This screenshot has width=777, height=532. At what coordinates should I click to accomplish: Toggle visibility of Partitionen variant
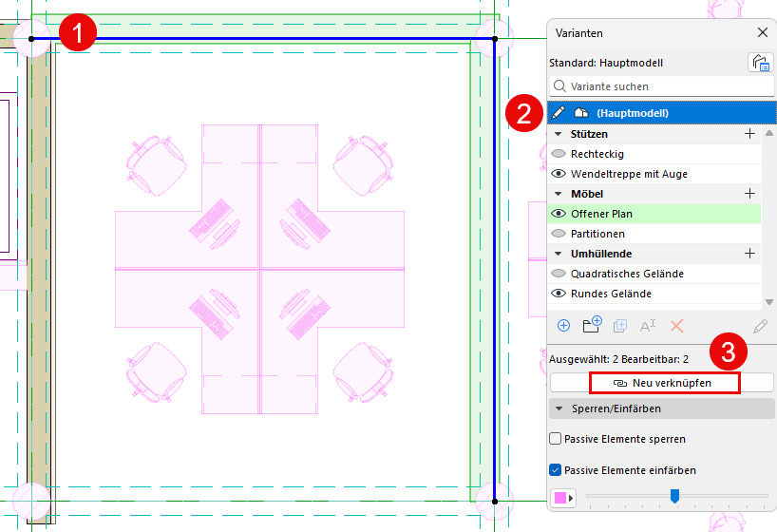point(559,234)
